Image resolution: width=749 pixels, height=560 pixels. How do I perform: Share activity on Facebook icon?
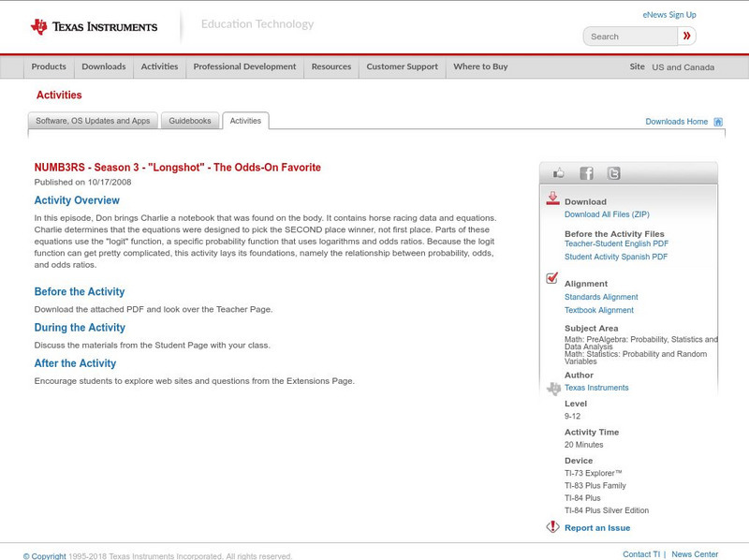(x=586, y=173)
